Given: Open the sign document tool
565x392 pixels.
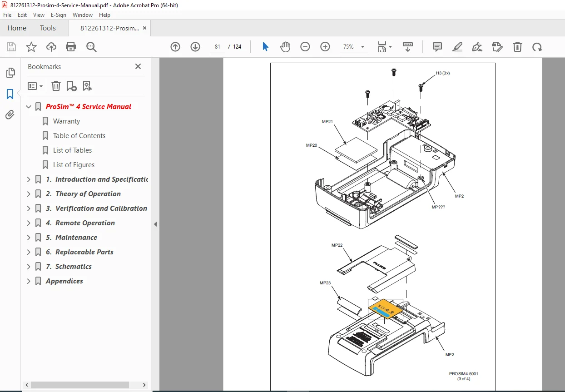Looking at the screenshot, I should click(x=477, y=47).
